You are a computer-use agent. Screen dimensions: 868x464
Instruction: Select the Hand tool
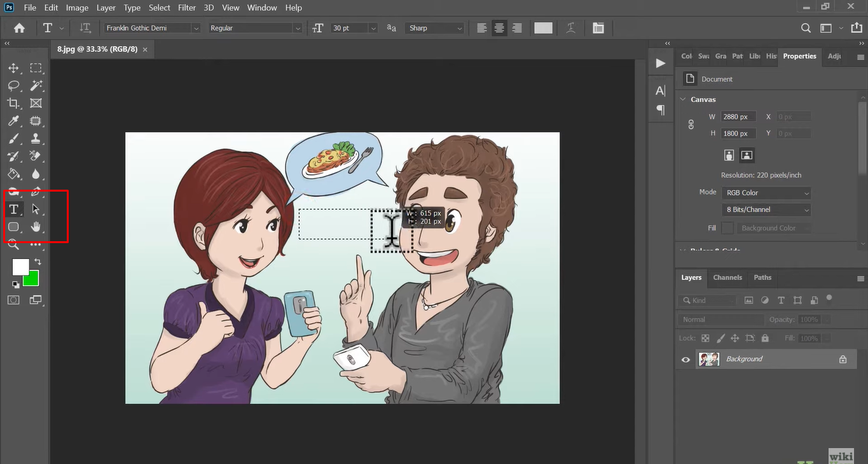(x=36, y=226)
